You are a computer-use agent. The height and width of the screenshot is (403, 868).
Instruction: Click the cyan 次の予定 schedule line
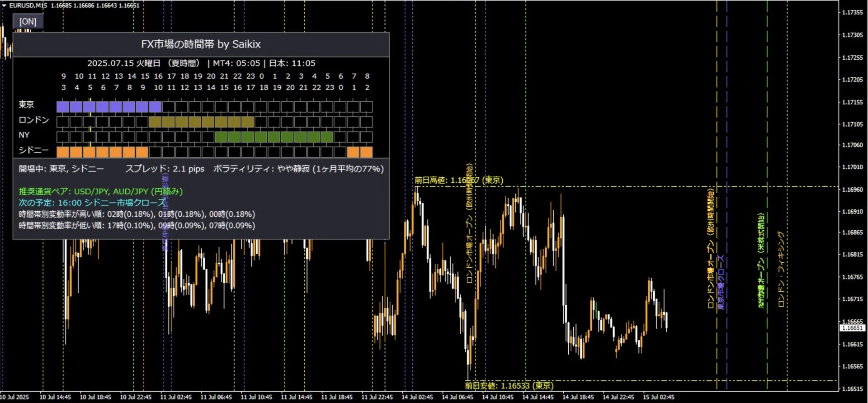[x=93, y=203]
